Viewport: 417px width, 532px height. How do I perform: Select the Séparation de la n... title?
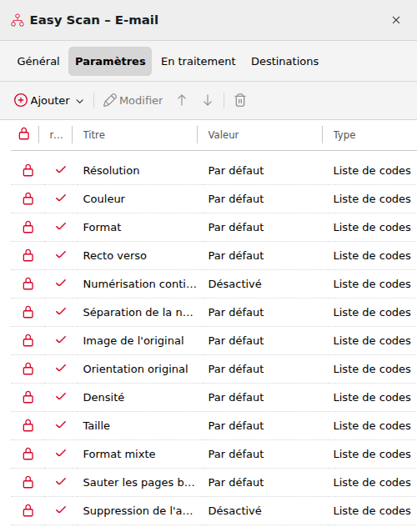pos(138,312)
